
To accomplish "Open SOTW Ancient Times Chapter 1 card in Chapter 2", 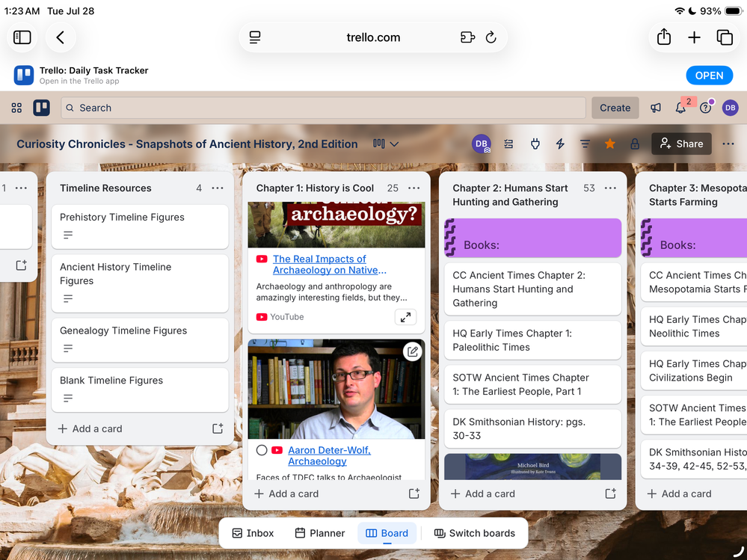I will tap(532, 384).
